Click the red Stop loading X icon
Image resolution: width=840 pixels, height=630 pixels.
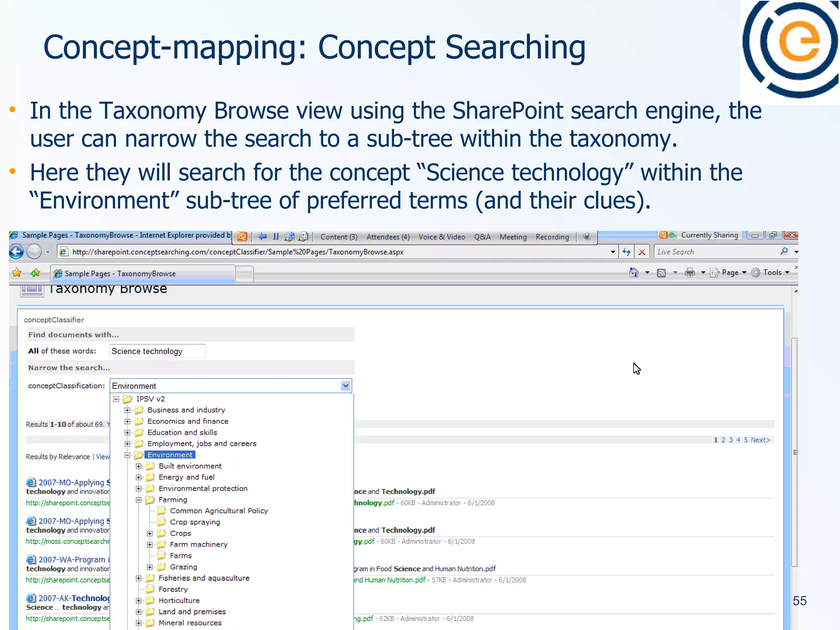[642, 252]
